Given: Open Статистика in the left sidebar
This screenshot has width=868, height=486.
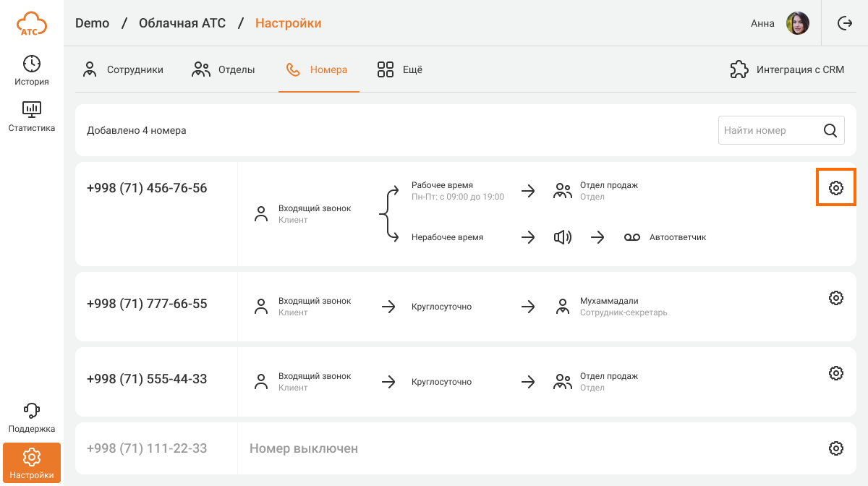Looking at the screenshot, I should coord(32,116).
